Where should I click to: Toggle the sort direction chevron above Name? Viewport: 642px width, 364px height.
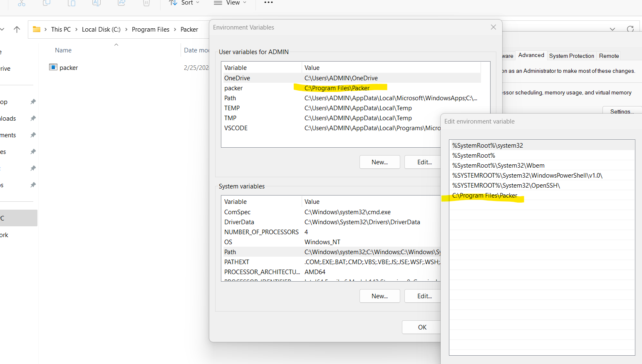click(x=116, y=45)
